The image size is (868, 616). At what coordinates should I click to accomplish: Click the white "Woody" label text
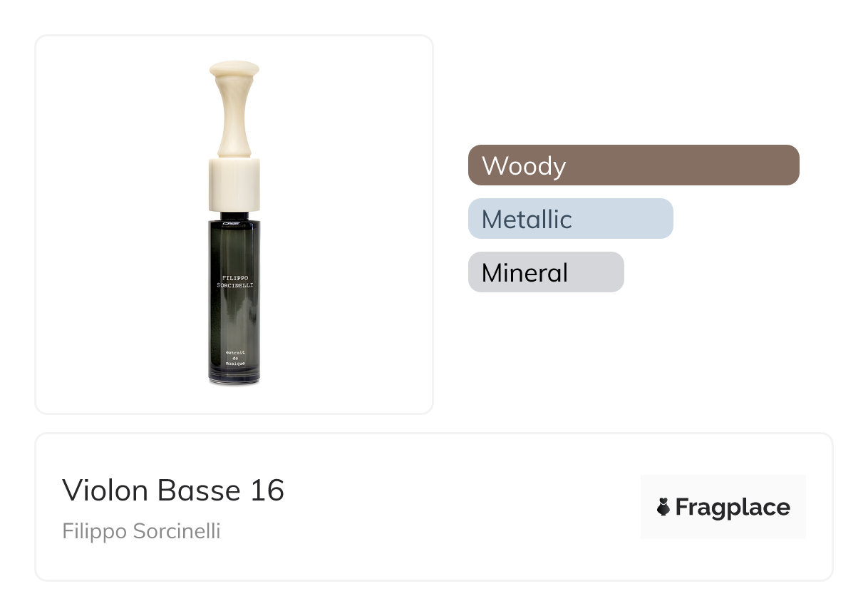pos(523,165)
